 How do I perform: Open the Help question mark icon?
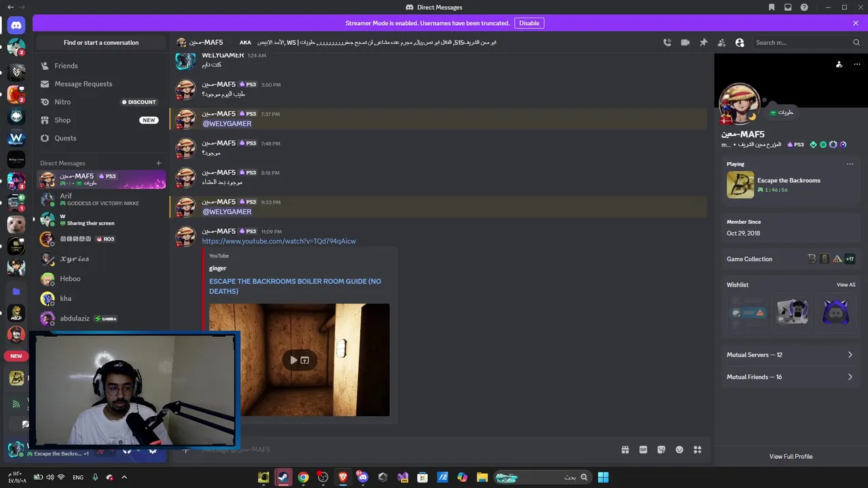tap(804, 7)
